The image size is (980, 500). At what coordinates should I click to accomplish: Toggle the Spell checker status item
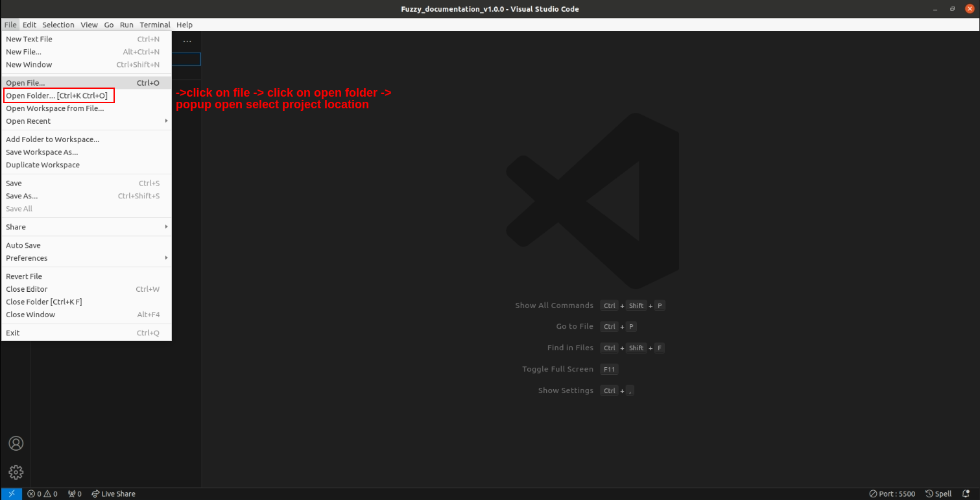coord(938,494)
